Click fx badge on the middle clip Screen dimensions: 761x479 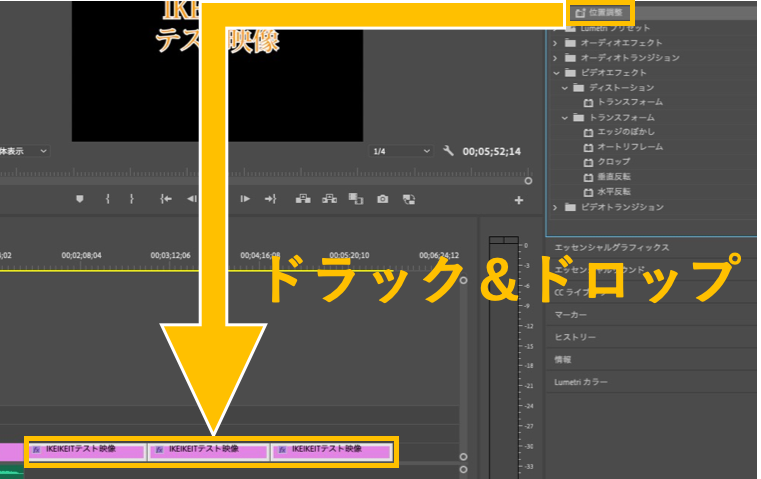pyautogui.click(x=159, y=450)
